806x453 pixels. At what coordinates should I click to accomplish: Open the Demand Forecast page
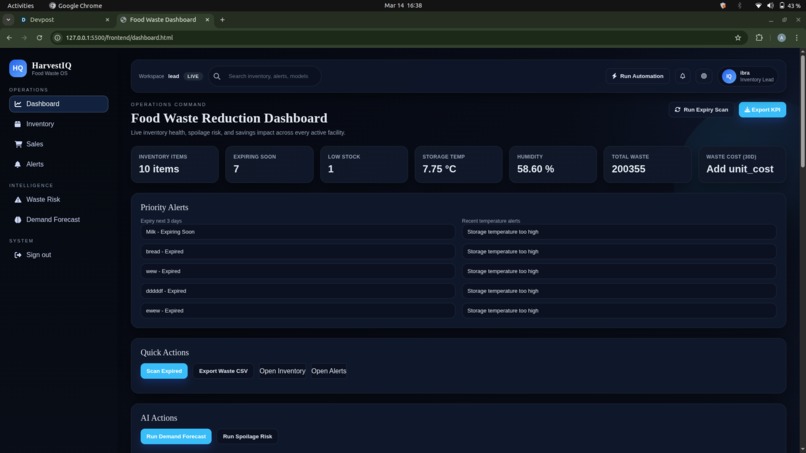(x=59, y=220)
